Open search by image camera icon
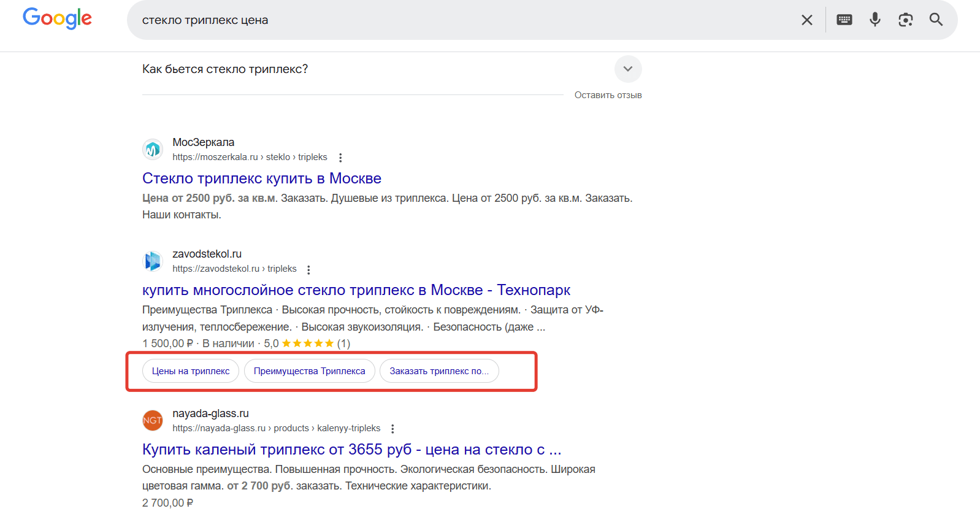Viewport: 980px width, 522px height. click(906, 20)
